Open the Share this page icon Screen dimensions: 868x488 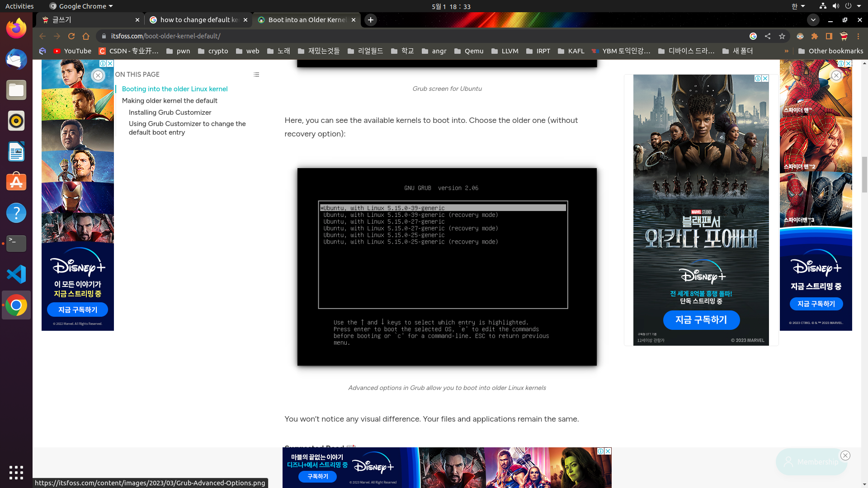768,36
